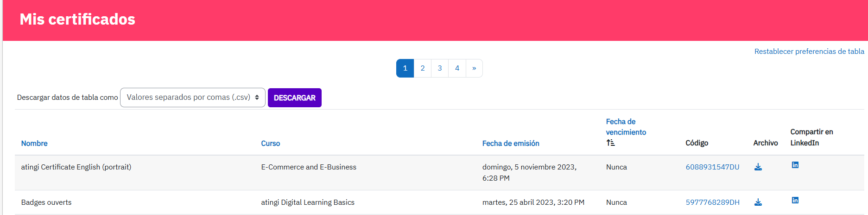Screen dimensions: 868x215
Task: Click the Badges ouverts row name
Action: [x=46, y=202]
